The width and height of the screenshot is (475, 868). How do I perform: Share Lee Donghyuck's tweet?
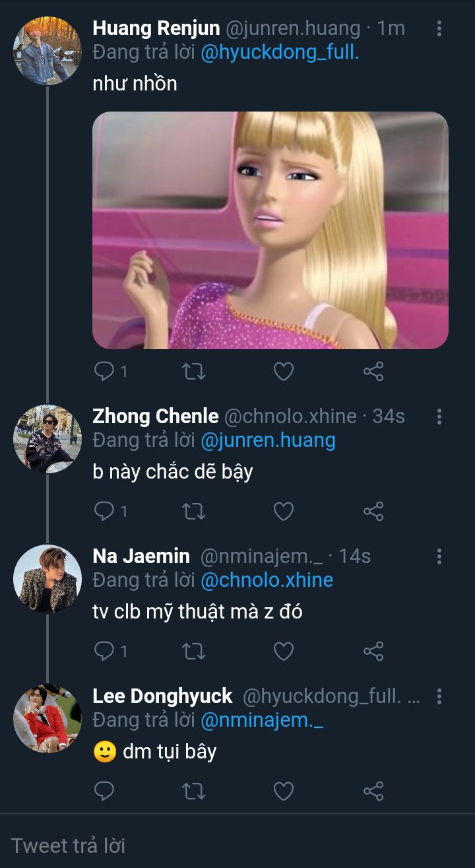(x=373, y=791)
